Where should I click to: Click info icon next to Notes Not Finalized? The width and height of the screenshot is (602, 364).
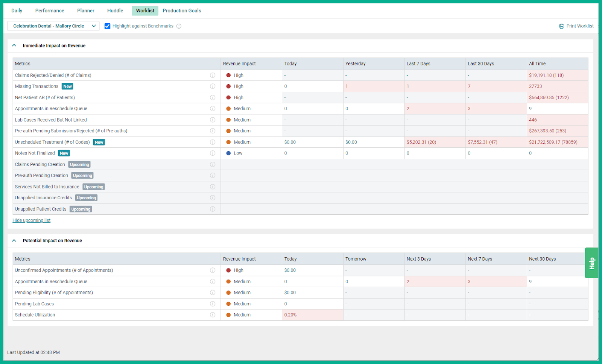[213, 153]
